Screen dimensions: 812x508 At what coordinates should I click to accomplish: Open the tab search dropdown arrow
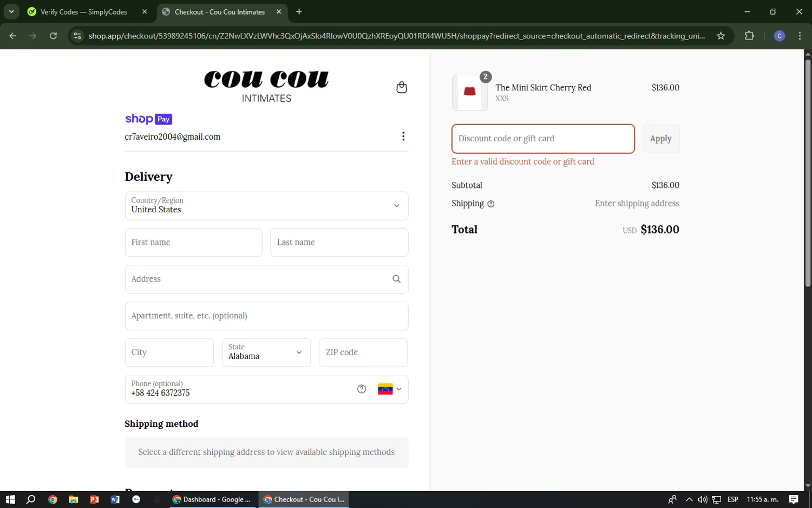(11, 12)
